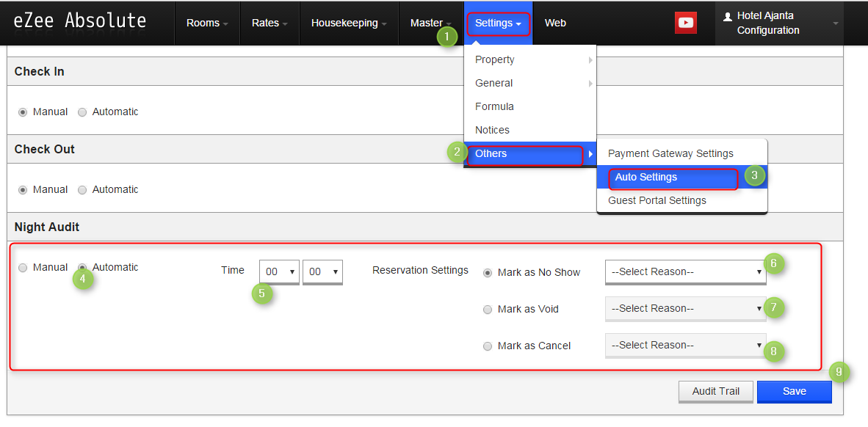Viewport: 868px width, 427px height.
Task: Expand the Property submenu
Action: [530, 59]
